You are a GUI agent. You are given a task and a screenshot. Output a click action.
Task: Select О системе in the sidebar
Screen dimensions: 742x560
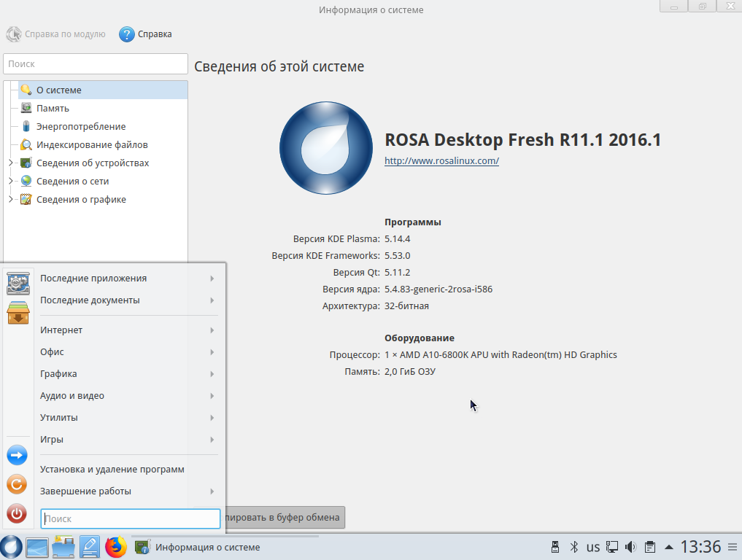[103, 90]
